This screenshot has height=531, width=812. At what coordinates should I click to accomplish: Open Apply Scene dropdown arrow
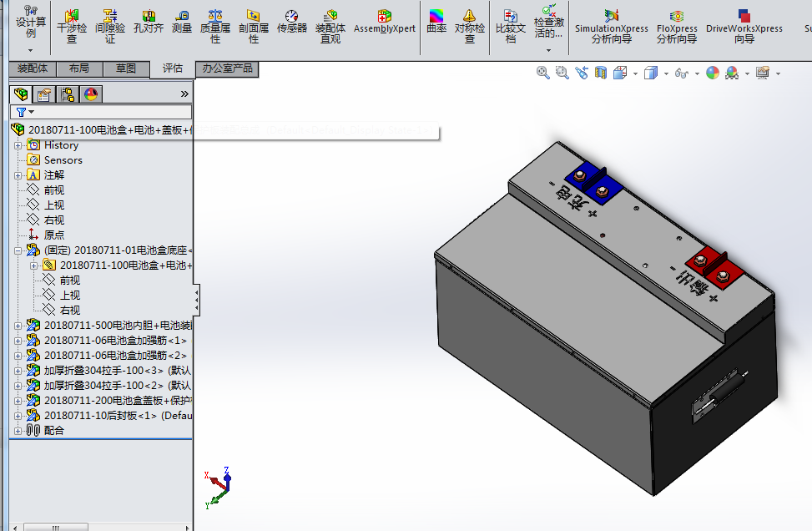(x=747, y=73)
